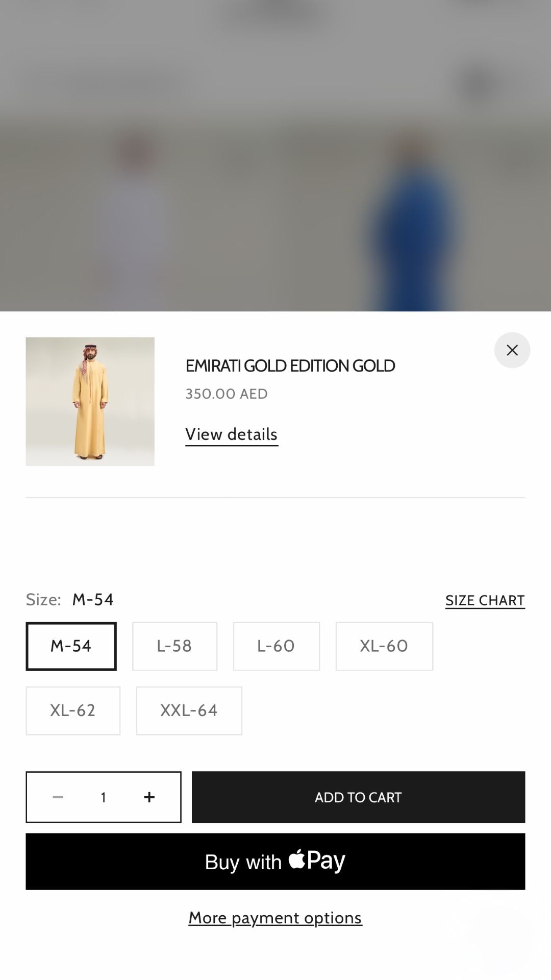
Task: Select the XXL-64 size option
Action: 189,710
